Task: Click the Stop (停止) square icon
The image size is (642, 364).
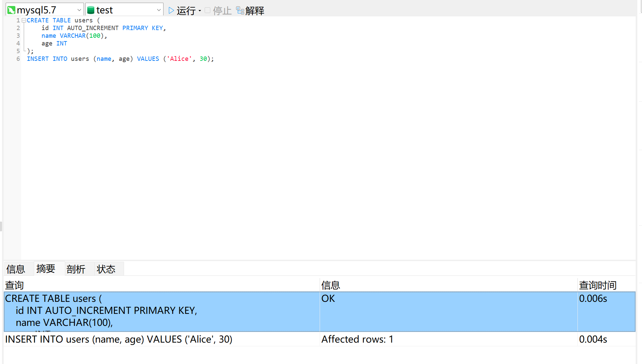Action: tap(207, 10)
